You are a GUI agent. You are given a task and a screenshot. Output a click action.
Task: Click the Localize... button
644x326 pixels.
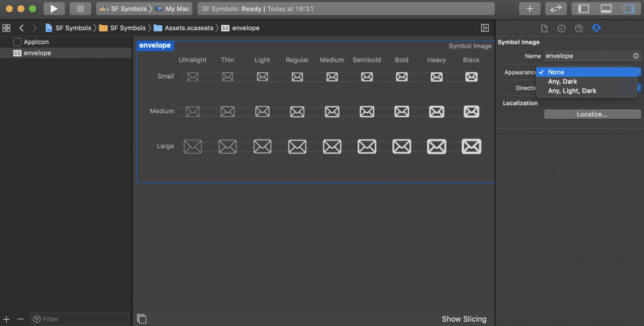[592, 115]
